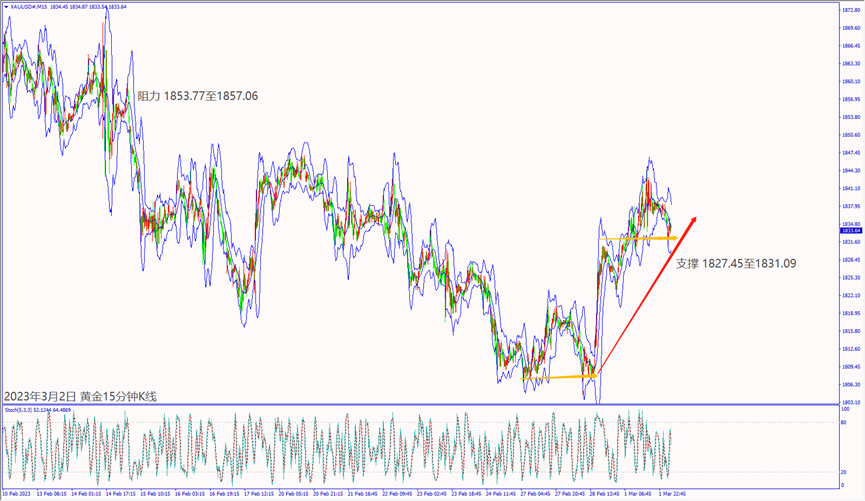Select the lower orange line near 1807

tap(558, 377)
